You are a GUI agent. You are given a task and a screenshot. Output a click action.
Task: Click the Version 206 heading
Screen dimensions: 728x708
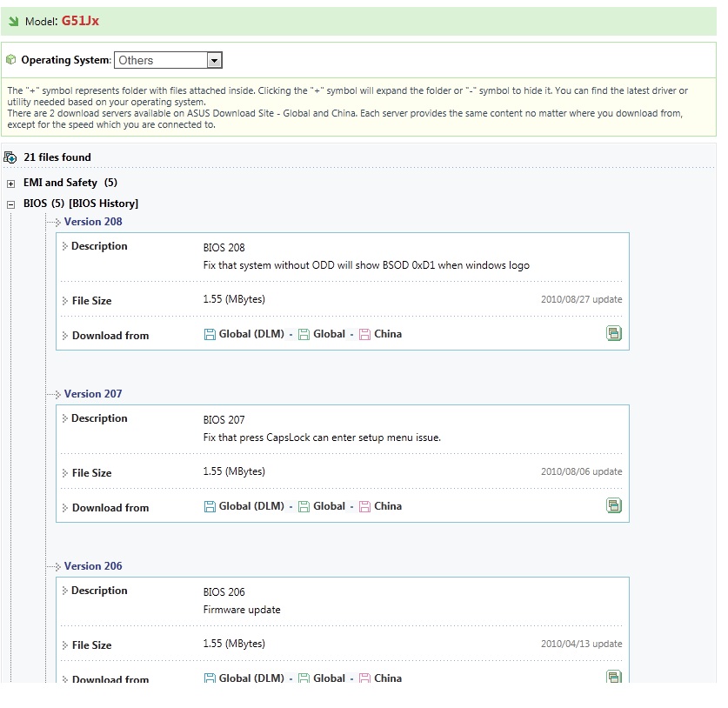click(93, 566)
